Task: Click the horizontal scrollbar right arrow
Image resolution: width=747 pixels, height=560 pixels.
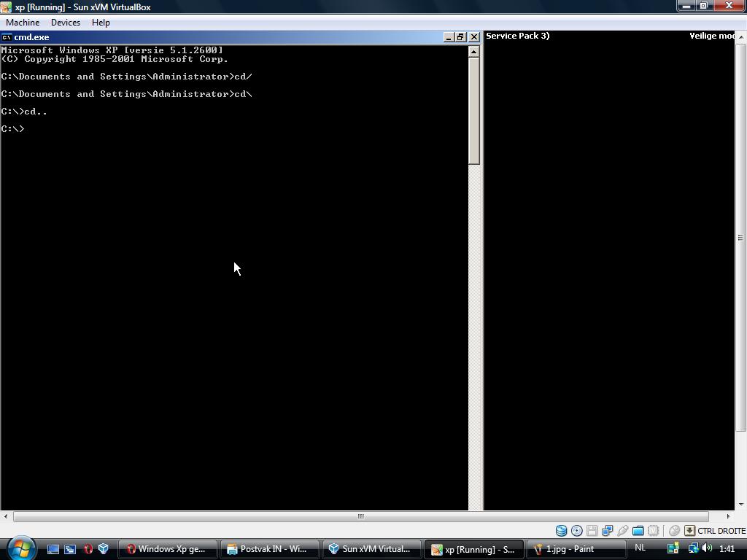Action: tap(729, 516)
